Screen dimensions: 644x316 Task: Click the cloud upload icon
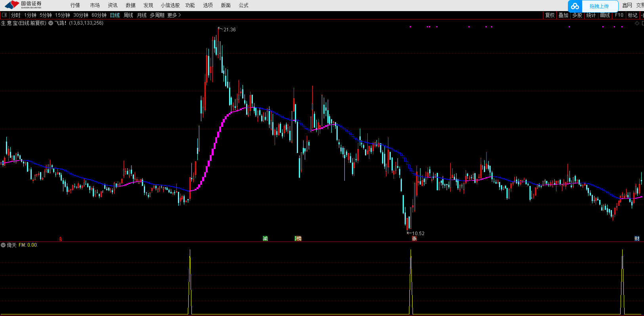click(575, 6)
